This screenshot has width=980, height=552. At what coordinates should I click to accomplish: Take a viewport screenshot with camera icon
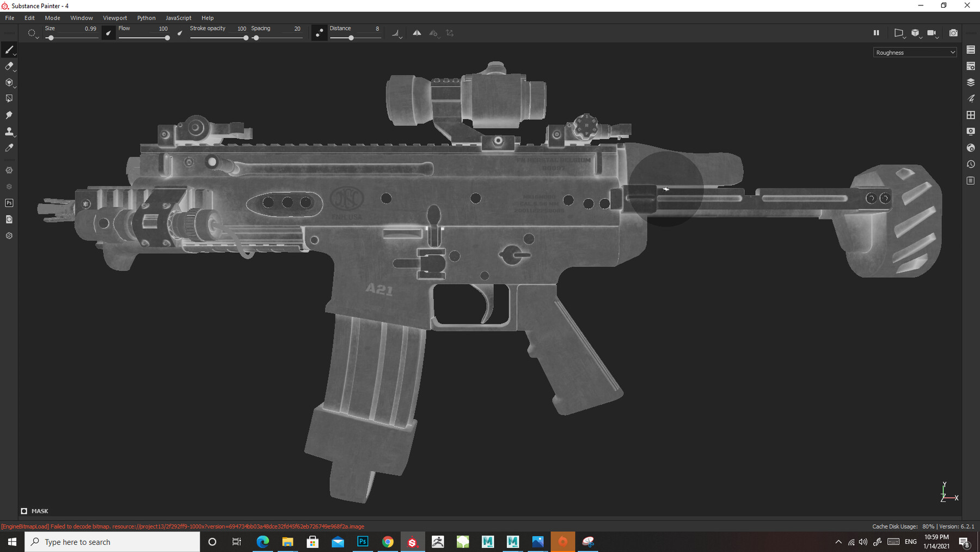(x=953, y=33)
